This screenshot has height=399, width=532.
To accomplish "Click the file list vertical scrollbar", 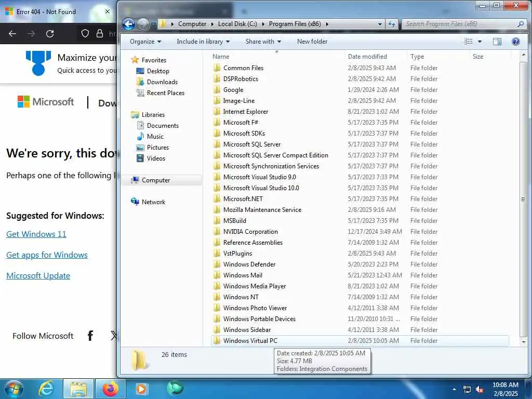I will [524, 199].
